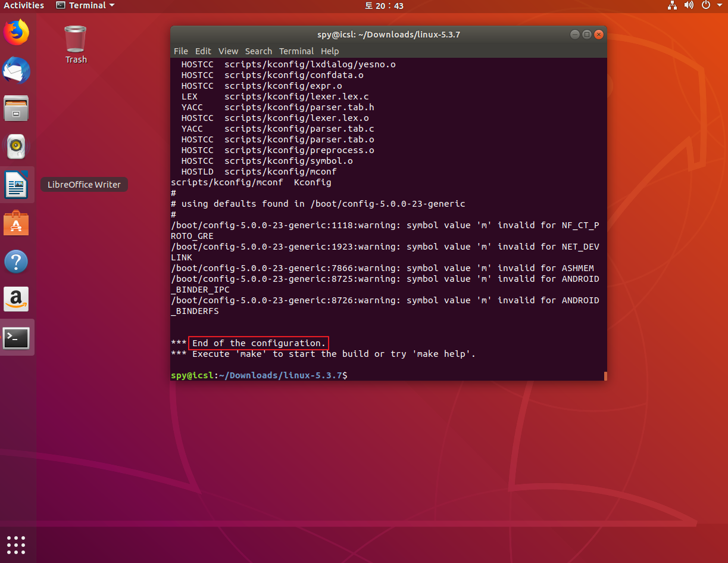This screenshot has height=563, width=728.
Task: Click the 'ROTO_GRE' wrapped text line
Action: pos(192,236)
